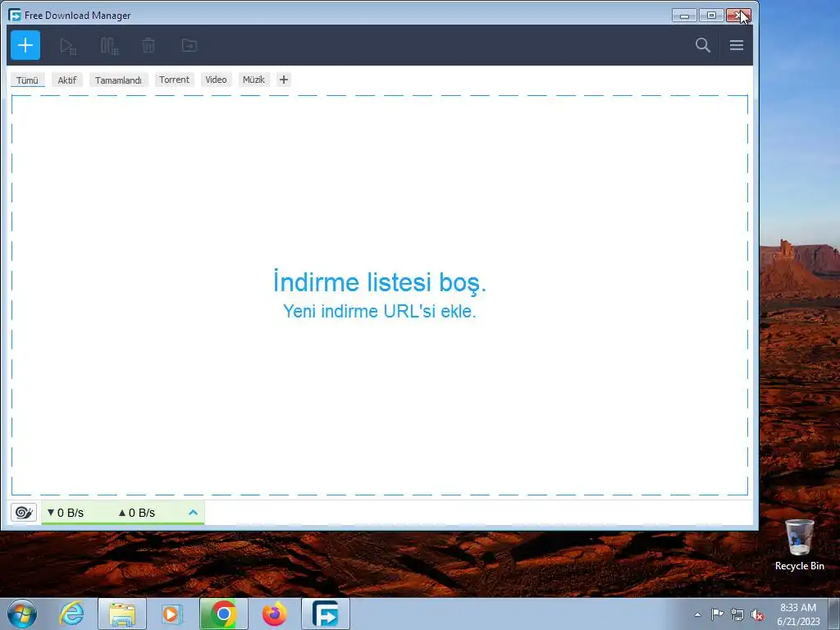Click 'Yeni indirme URL'si ekle.' text
Image resolution: width=840 pixels, height=630 pixels.
(x=379, y=311)
